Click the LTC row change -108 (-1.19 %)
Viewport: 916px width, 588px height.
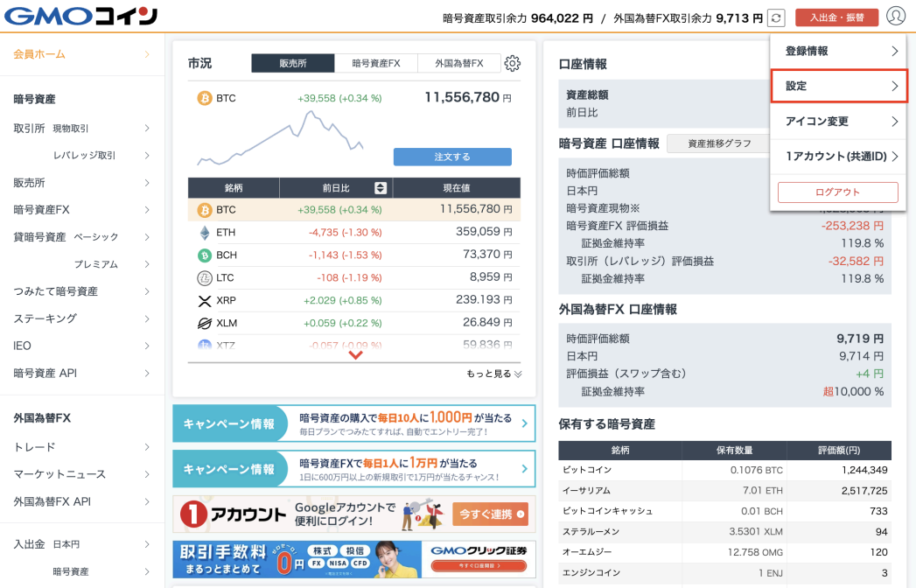(x=349, y=277)
